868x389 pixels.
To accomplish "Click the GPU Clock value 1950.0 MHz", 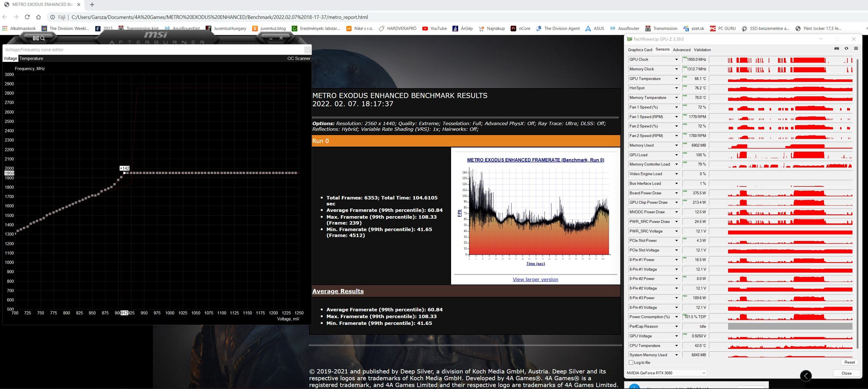I will (x=694, y=60).
